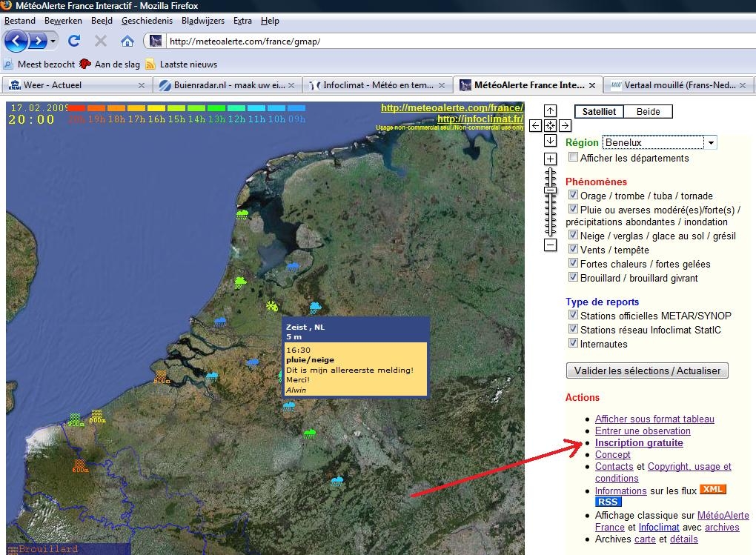Click the Firefox reload page icon
756x555 pixels.
click(74, 41)
